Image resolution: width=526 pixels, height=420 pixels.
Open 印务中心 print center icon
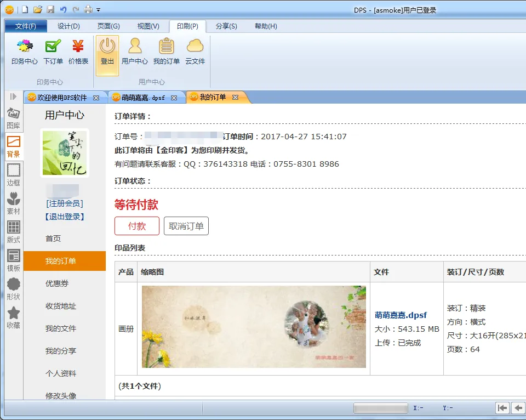coord(25,52)
